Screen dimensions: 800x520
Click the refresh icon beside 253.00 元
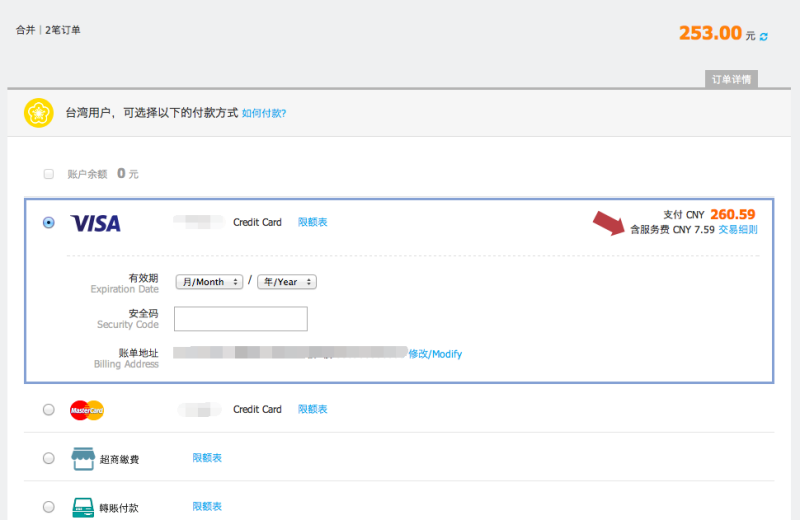(763, 37)
